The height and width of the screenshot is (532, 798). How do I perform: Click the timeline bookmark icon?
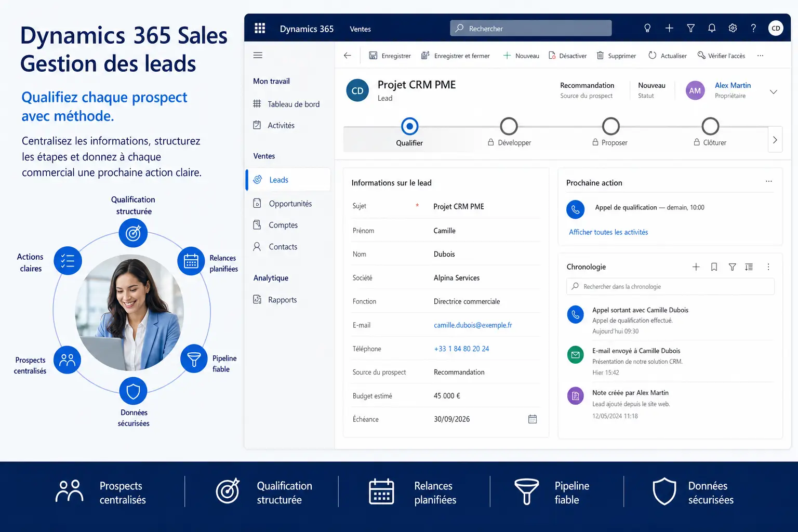(714, 267)
